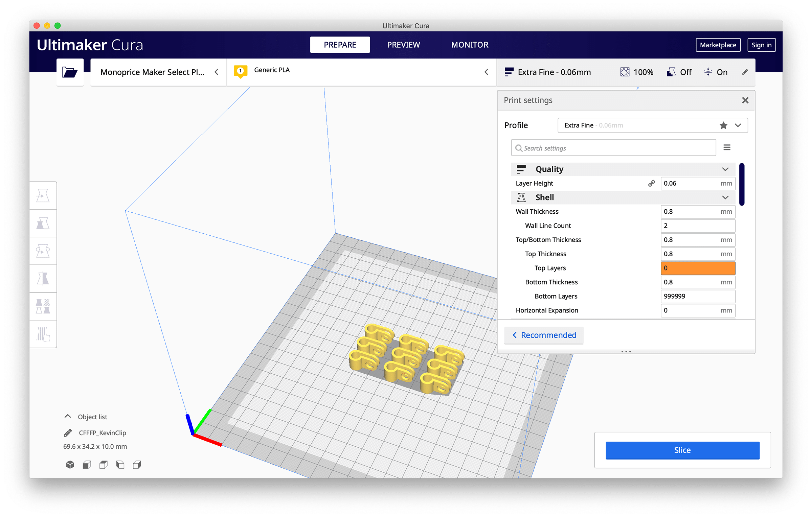Select the Support Blocker tool
Screen dimensions: 812x517
[x=43, y=334]
